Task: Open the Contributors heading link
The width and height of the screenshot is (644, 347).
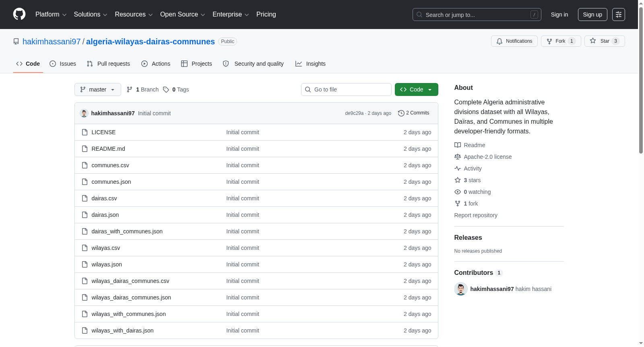Action: 479,273
